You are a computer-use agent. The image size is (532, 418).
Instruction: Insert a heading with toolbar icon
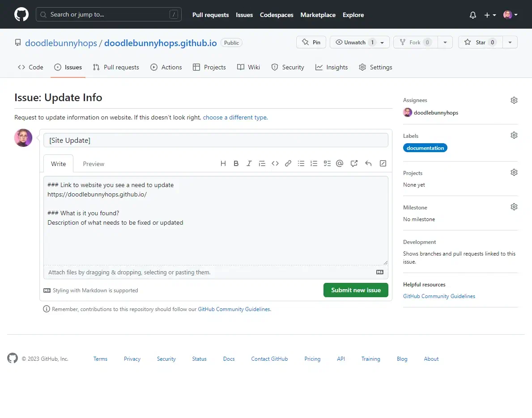(x=223, y=164)
